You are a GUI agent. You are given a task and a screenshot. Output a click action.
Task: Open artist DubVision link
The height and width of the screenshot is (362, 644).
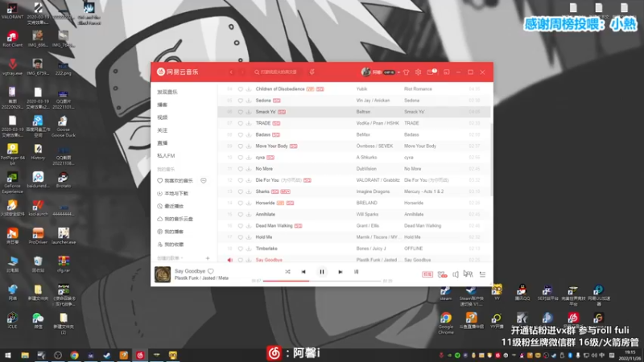tap(366, 169)
